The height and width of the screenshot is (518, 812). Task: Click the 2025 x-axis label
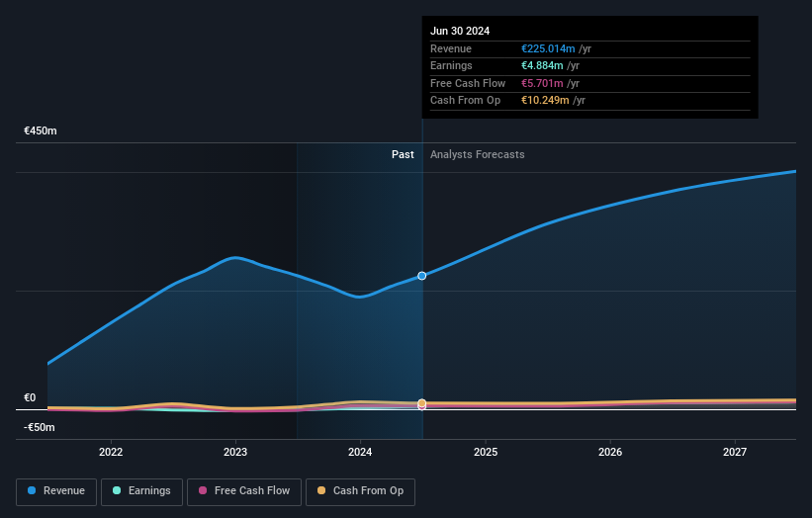click(x=486, y=452)
